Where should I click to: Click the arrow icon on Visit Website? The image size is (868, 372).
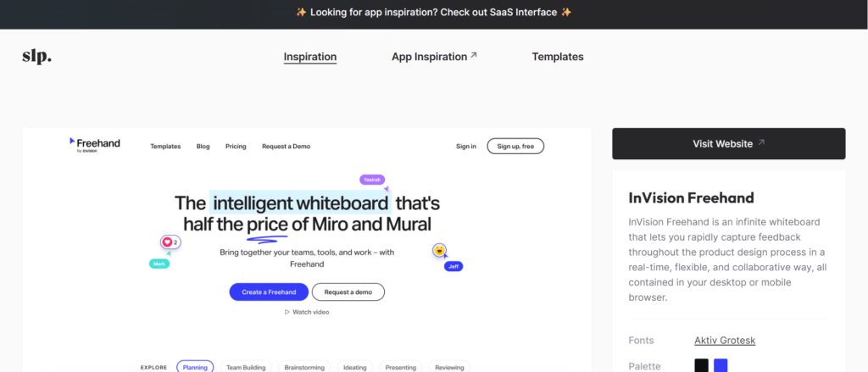click(761, 143)
